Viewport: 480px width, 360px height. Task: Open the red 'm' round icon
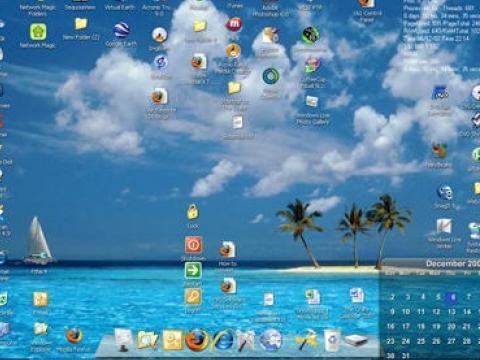point(234,25)
